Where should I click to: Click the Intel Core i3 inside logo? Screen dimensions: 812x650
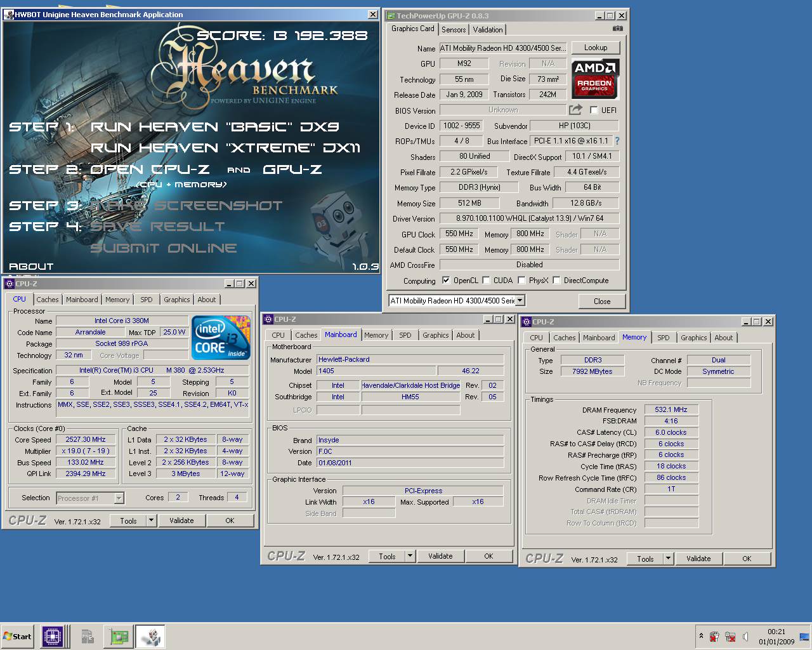tap(221, 338)
